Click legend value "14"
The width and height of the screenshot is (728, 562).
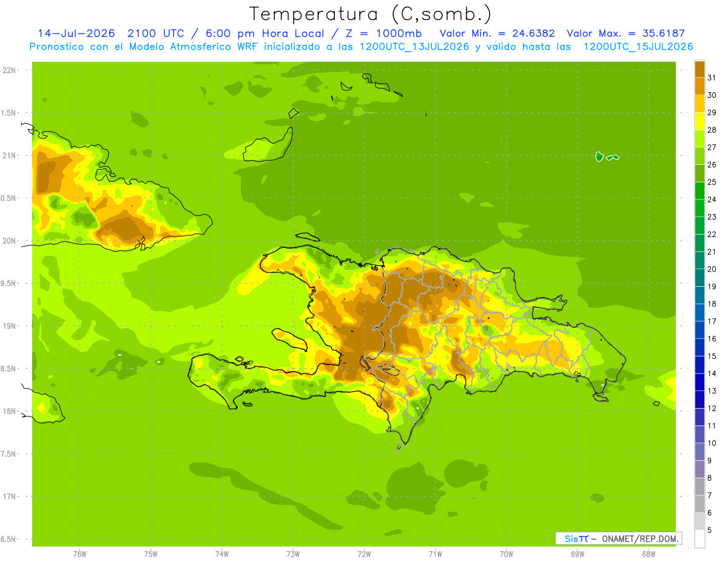(x=713, y=373)
